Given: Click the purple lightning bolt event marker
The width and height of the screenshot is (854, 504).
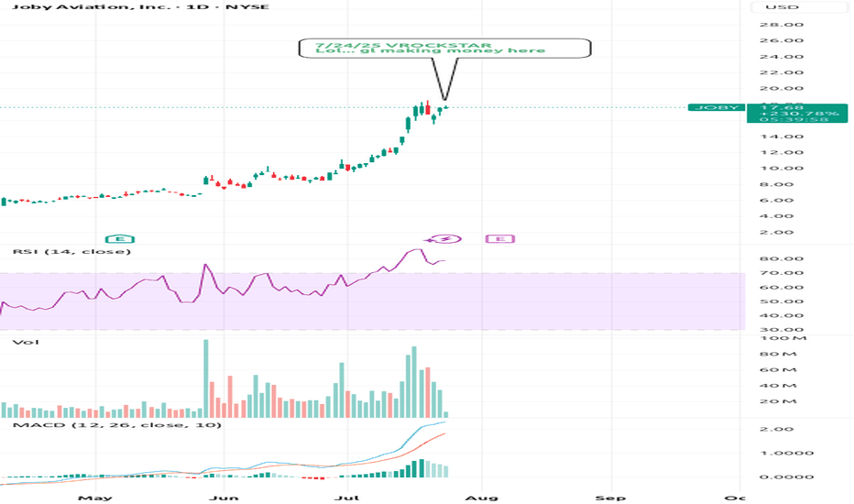Looking at the screenshot, I should (x=446, y=238).
